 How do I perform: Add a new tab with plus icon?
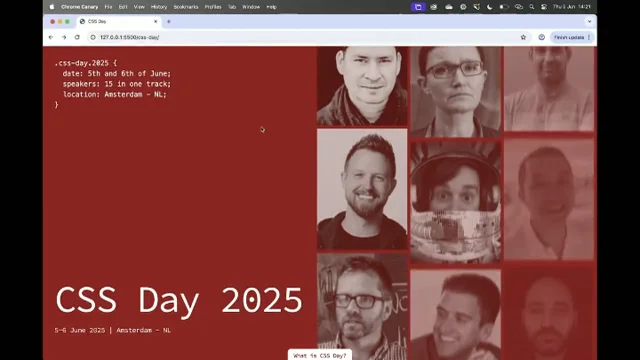tap(169, 22)
